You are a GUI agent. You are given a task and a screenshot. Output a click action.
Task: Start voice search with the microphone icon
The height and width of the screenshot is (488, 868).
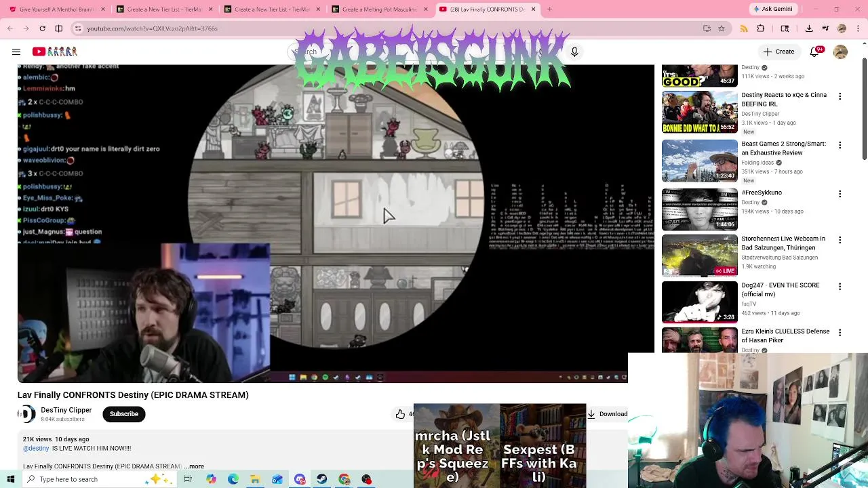(574, 52)
